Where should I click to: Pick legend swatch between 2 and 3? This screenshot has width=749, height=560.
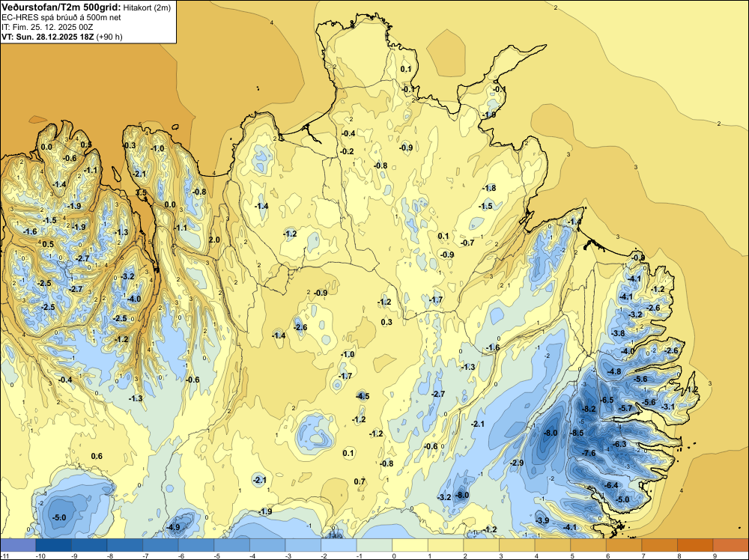click(x=482, y=545)
